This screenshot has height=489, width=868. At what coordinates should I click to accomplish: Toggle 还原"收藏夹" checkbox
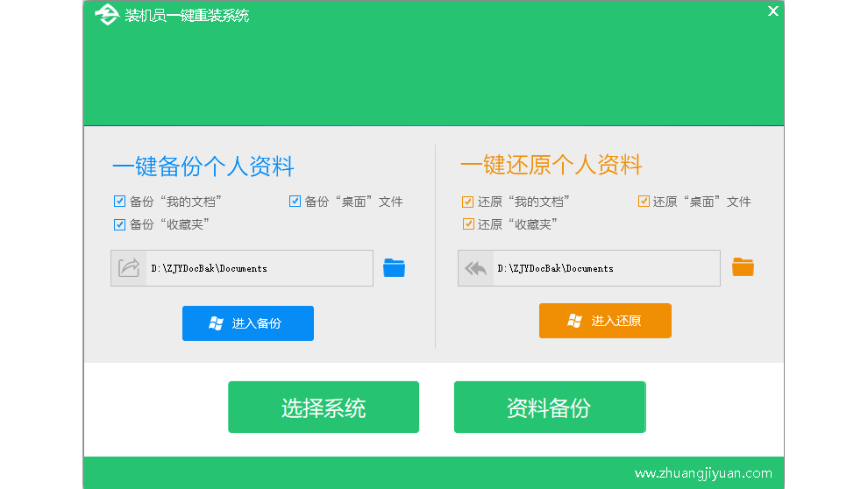click(x=468, y=224)
